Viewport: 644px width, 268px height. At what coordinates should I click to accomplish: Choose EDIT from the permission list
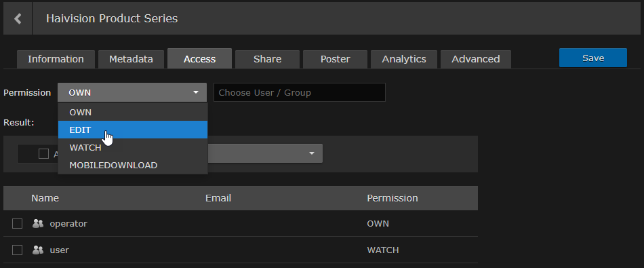click(133, 130)
